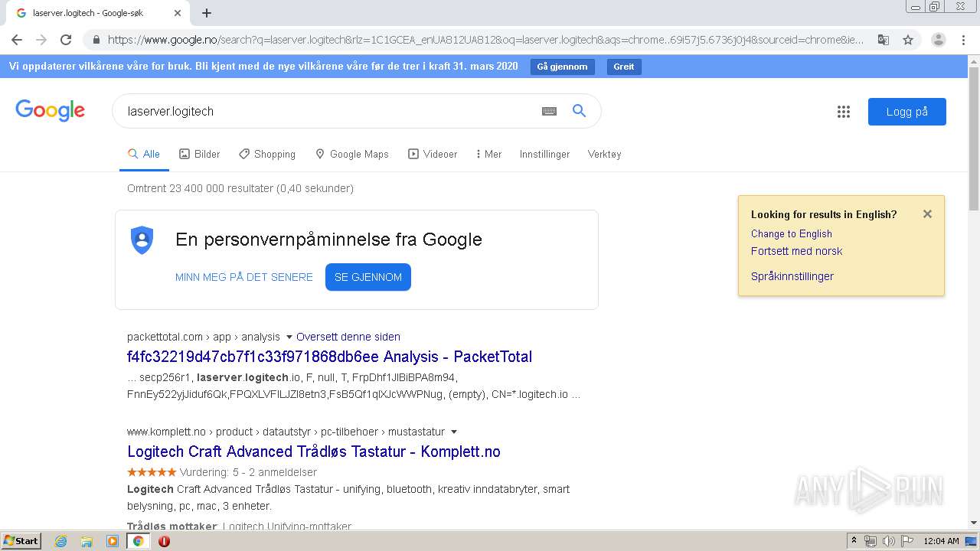The height and width of the screenshot is (551, 980).
Task: Open the translate page icon in the address bar
Action: [x=884, y=40]
